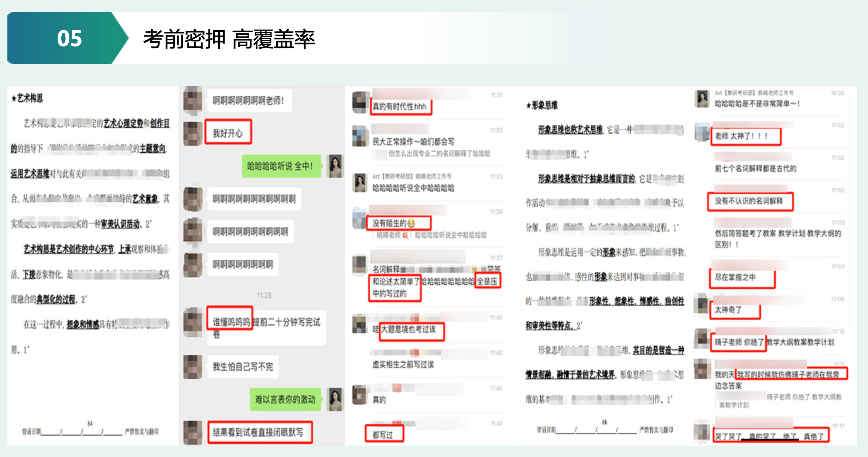
Task: Click the avatar next to "哈哈哈哈是不是非常简单~!"
Action: pyautogui.click(x=702, y=99)
